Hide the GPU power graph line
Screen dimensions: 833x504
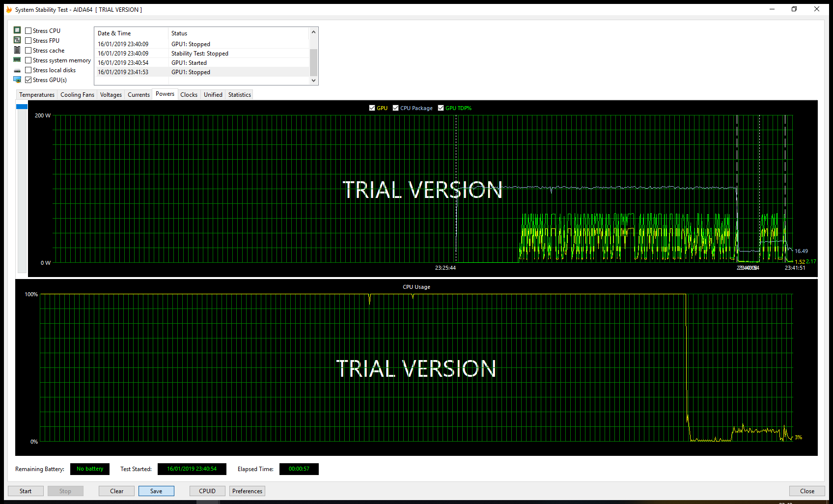coord(372,108)
